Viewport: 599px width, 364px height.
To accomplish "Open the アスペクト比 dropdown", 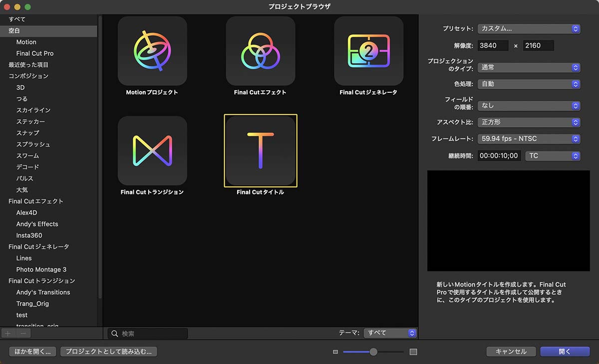I will point(529,122).
